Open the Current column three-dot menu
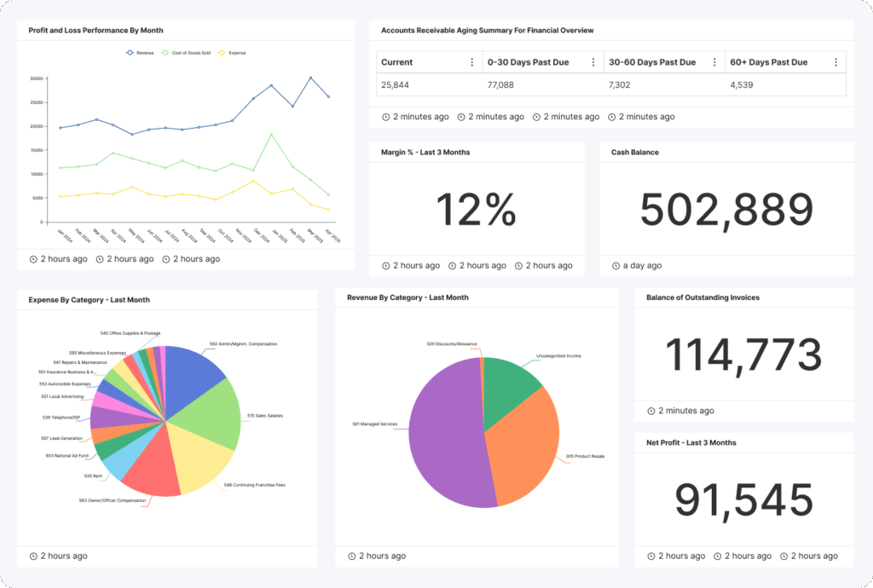The width and height of the screenshot is (873, 588). (472, 62)
